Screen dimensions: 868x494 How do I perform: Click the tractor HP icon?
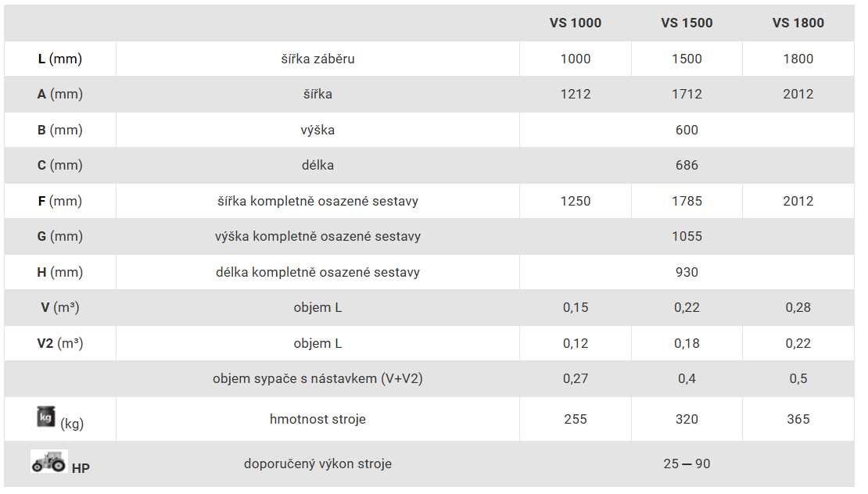coord(48,462)
